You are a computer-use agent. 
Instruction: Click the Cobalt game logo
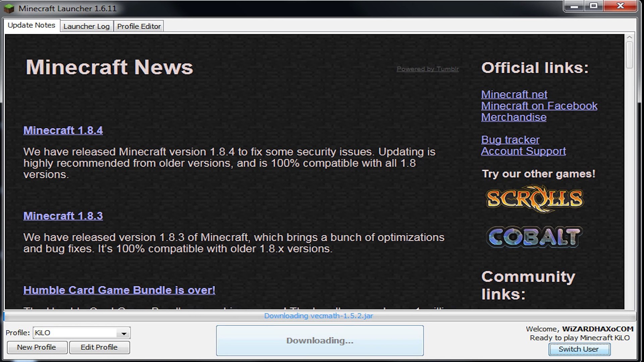[535, 237]
